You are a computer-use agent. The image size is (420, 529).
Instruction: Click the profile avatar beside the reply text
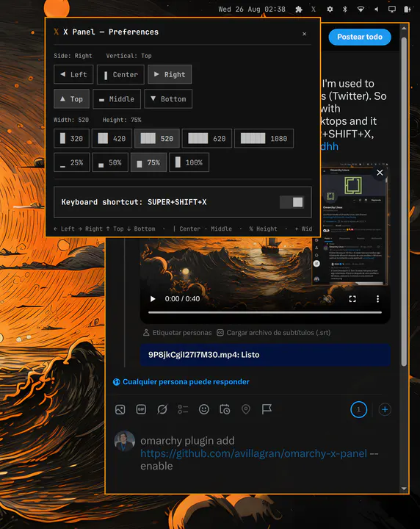(x=124, y=442)
